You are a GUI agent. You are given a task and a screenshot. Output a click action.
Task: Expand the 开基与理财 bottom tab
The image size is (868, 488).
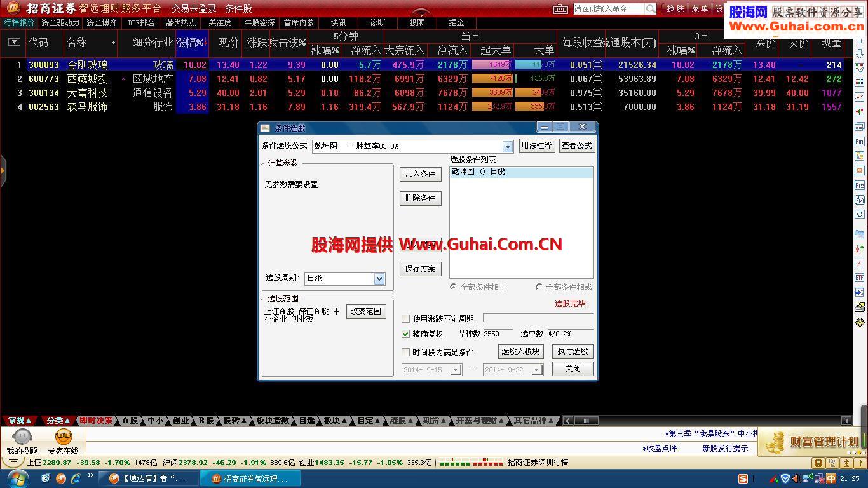(x=480, y=421)
